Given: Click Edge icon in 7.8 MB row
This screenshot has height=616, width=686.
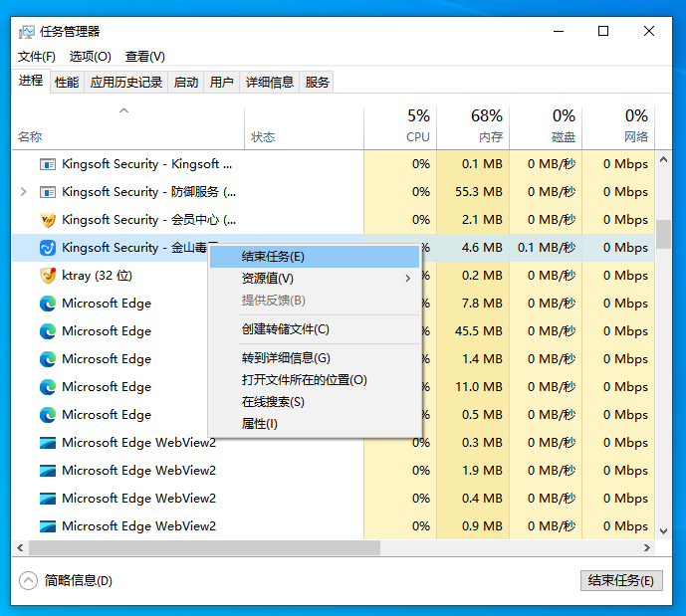Looking at the screenshot, I should 48,304.
